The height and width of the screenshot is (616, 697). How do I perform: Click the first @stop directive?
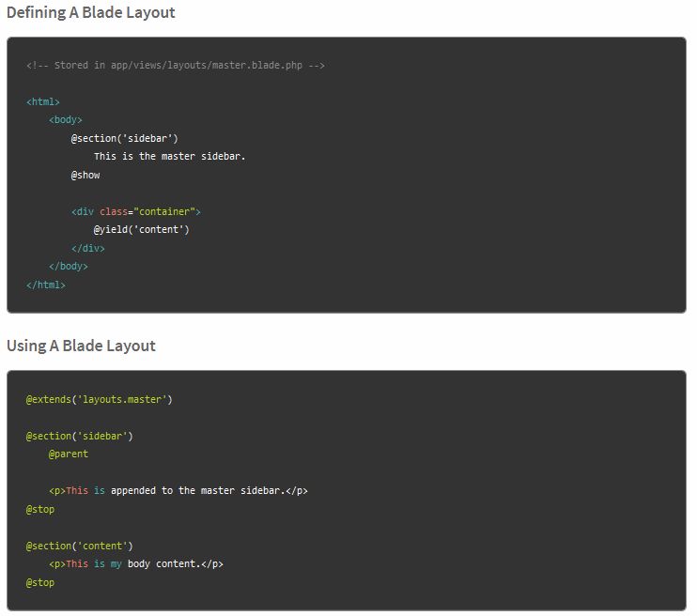pos(40,509)
